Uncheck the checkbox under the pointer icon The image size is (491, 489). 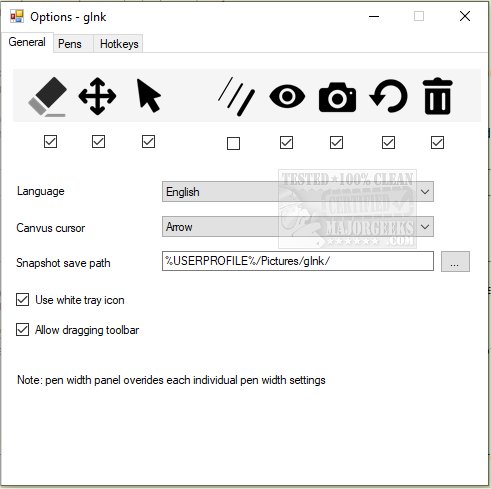tap(148, 142)
